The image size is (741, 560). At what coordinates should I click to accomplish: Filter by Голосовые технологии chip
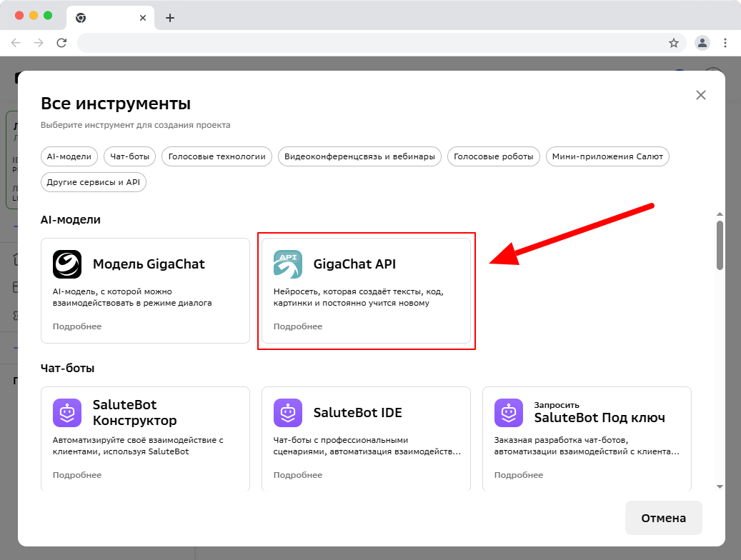click(217, 156)
